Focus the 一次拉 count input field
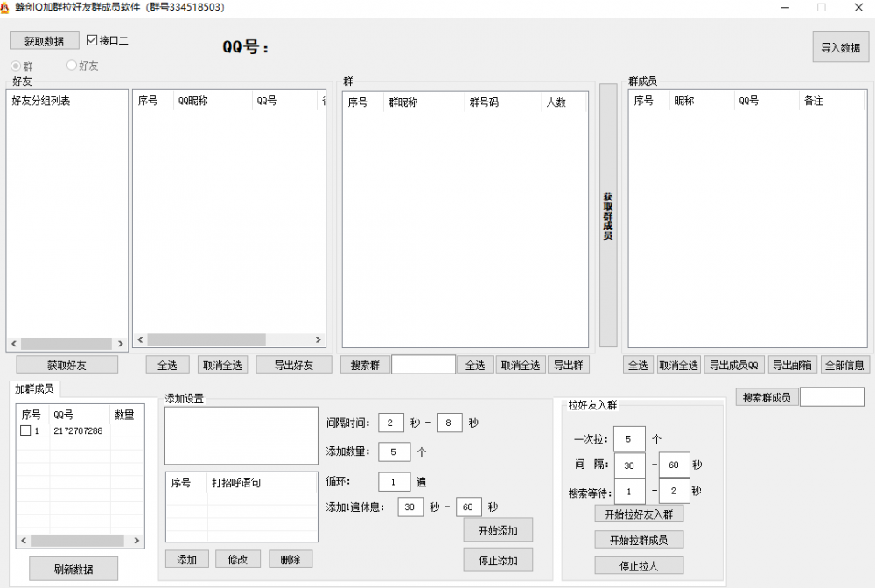The height and width of the screenshot is (588, 875). coord(629,439)
